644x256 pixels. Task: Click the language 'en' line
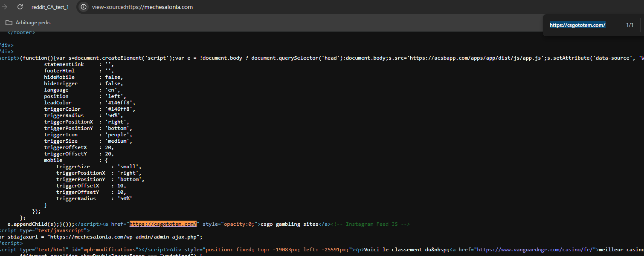[x=82, y=90]
